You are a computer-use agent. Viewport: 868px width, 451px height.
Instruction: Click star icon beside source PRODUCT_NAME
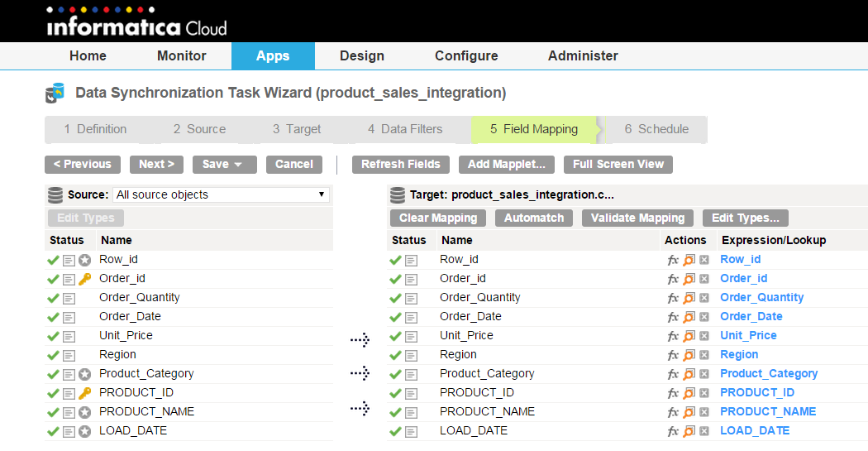click(84, 412)
